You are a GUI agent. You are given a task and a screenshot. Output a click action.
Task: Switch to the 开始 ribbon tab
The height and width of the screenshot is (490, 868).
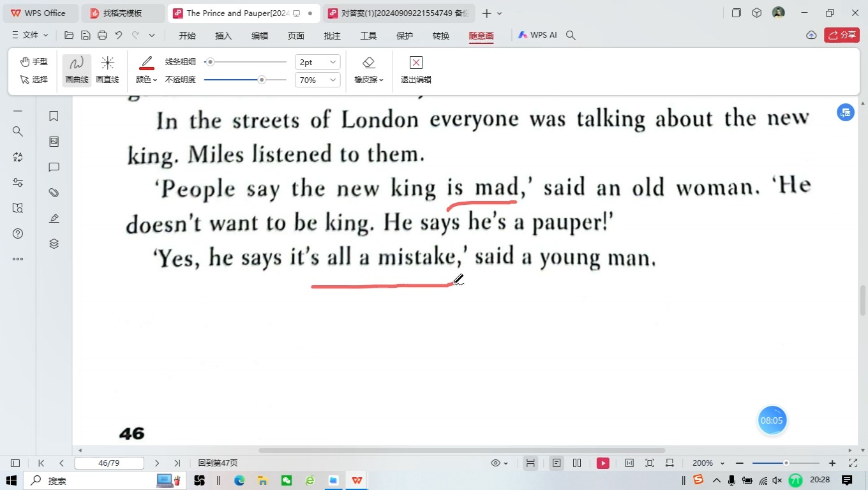(187, 36)
